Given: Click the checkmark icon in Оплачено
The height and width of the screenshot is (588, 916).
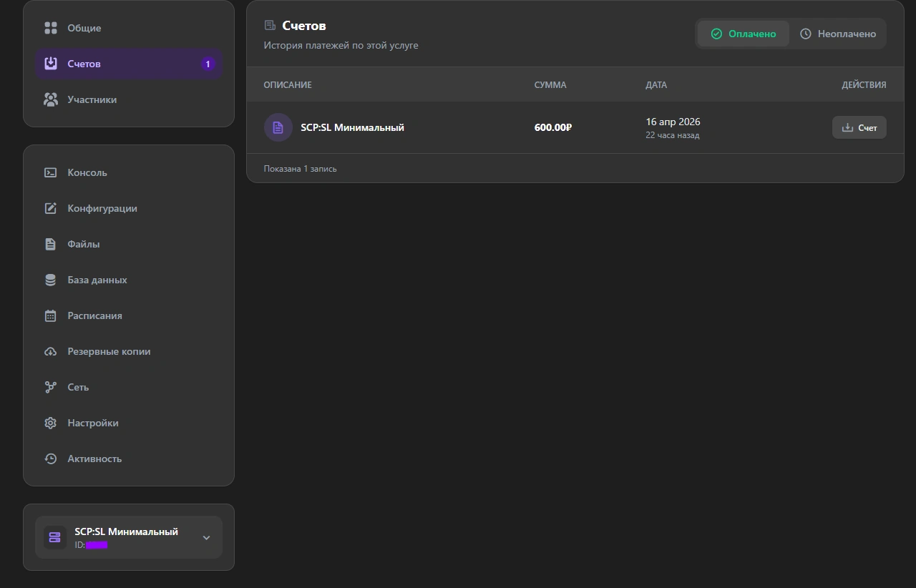Looking at the screenshot, I should (x=716, y=34).
